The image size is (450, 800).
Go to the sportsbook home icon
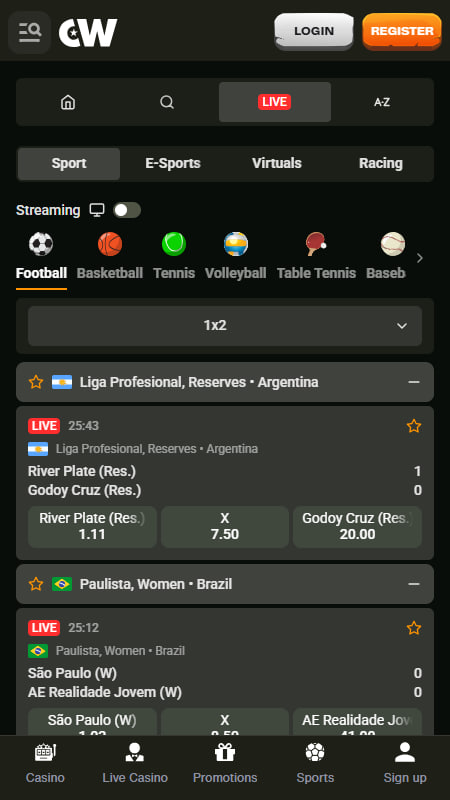68,102
